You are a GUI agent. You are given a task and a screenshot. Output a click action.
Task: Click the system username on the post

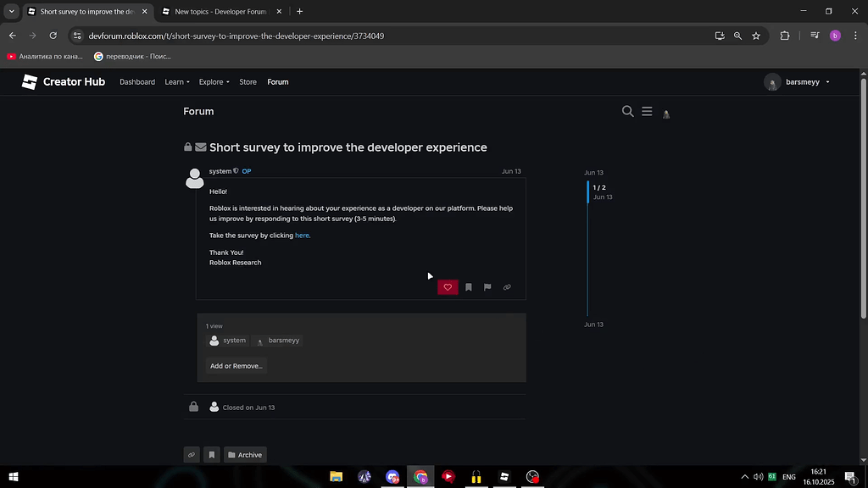click(220, 171)
